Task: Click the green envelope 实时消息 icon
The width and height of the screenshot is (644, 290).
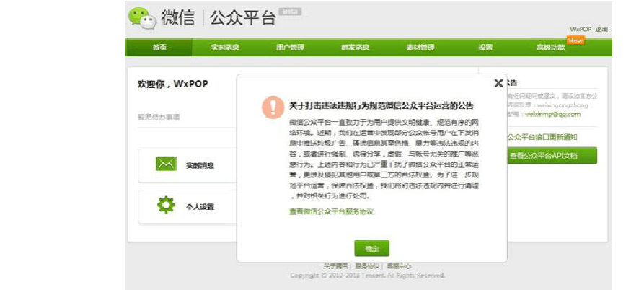Action: pyautogui.click(x=166, y=164)
